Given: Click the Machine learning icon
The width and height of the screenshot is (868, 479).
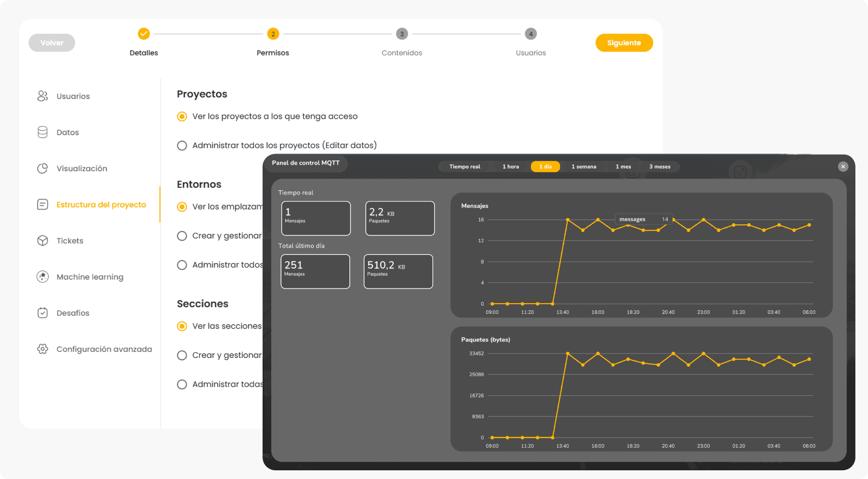Looking at the screenshot, I should [x=43, y=277].
